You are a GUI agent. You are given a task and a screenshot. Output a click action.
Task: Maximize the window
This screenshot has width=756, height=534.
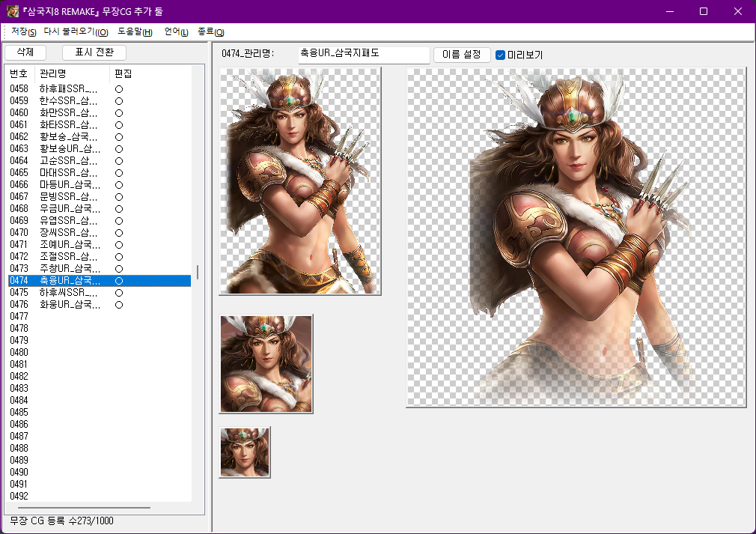click(704, 11)
